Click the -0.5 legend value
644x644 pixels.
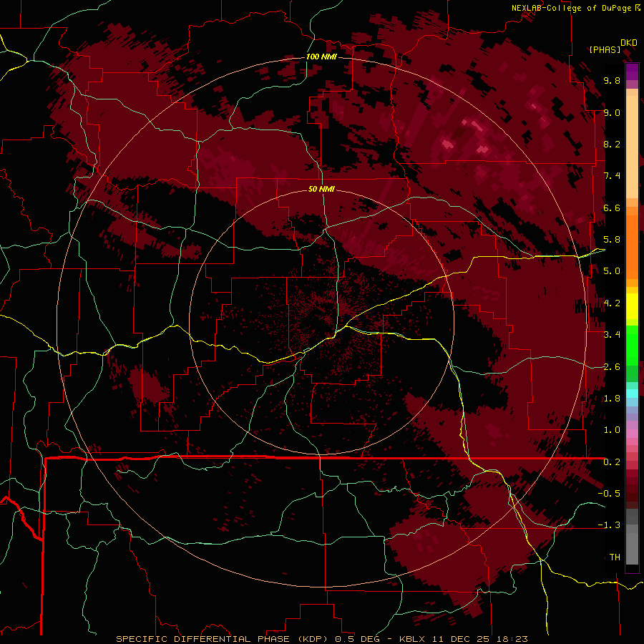click(x=609, y=494)
